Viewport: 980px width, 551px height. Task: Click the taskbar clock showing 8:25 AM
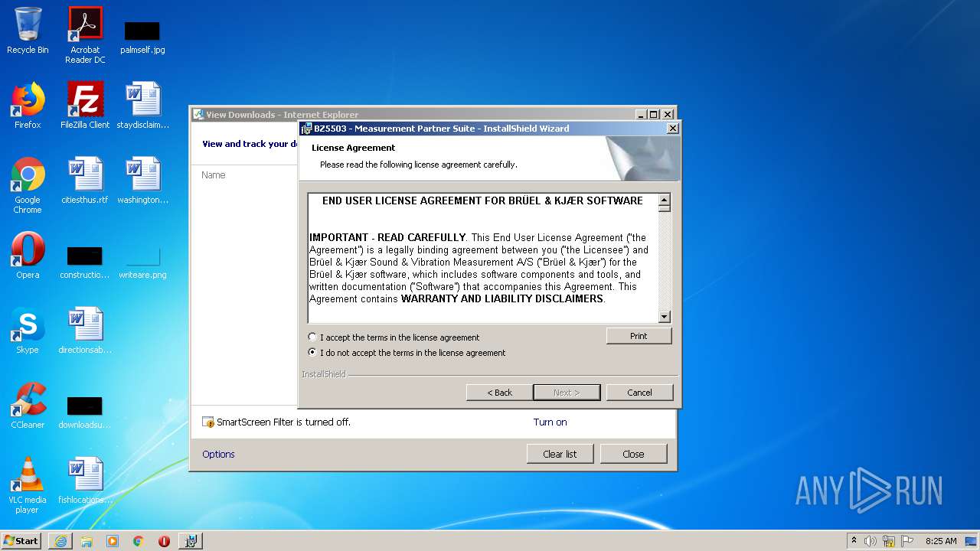click(940, 541)
